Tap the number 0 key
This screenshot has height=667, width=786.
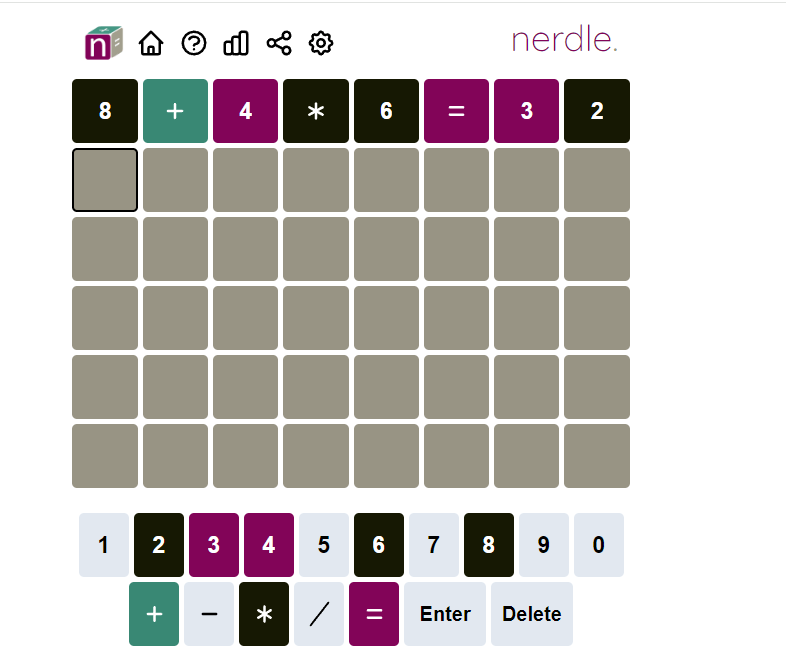point(599,545)
